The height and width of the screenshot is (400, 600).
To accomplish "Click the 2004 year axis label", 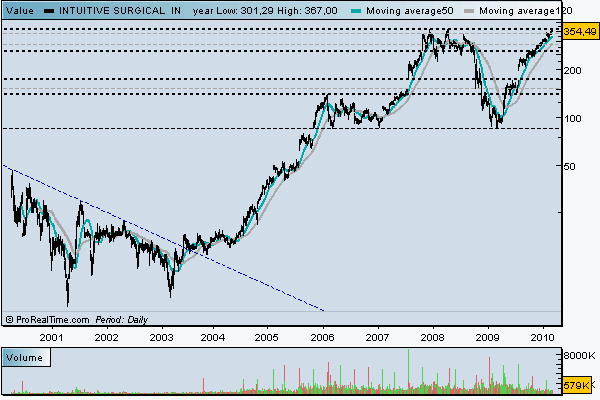I will point(213,337).
